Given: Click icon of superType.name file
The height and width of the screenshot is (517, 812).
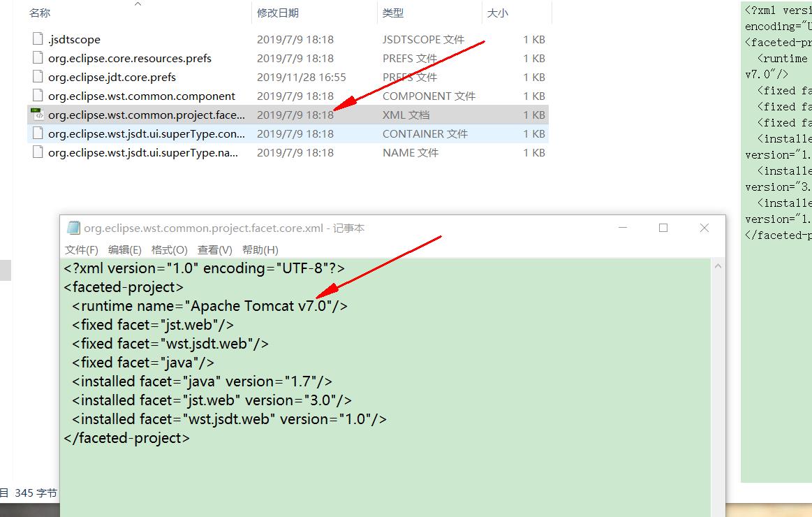Looking at the screenshot, I should pos(37,152).
